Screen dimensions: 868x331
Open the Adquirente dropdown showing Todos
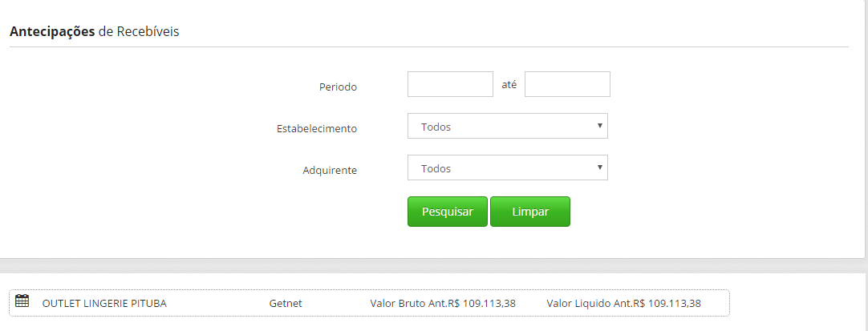click(x=508, y=168)
